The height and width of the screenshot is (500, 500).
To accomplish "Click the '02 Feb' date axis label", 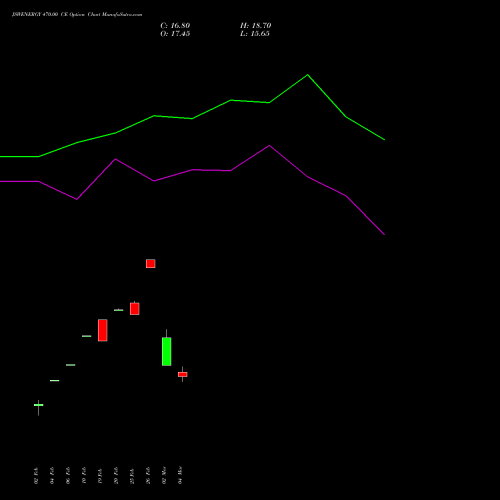I will [36, 476].
